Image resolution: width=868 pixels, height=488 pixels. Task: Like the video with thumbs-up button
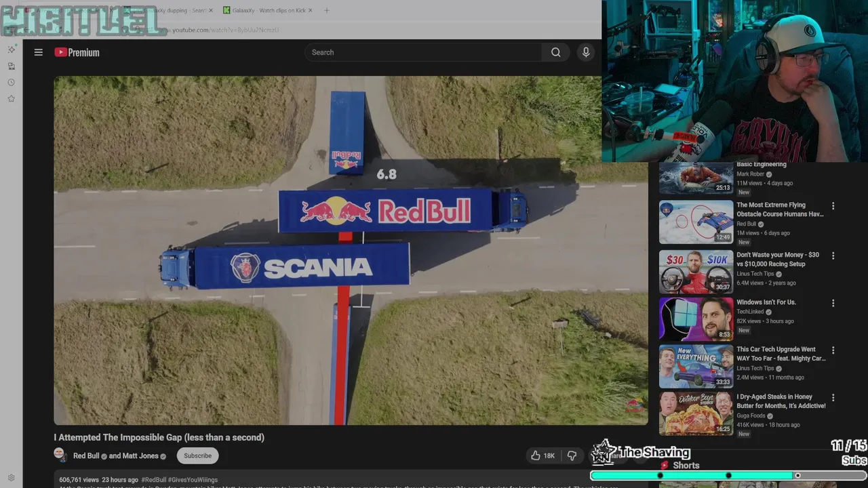click(x=536, y=455)
